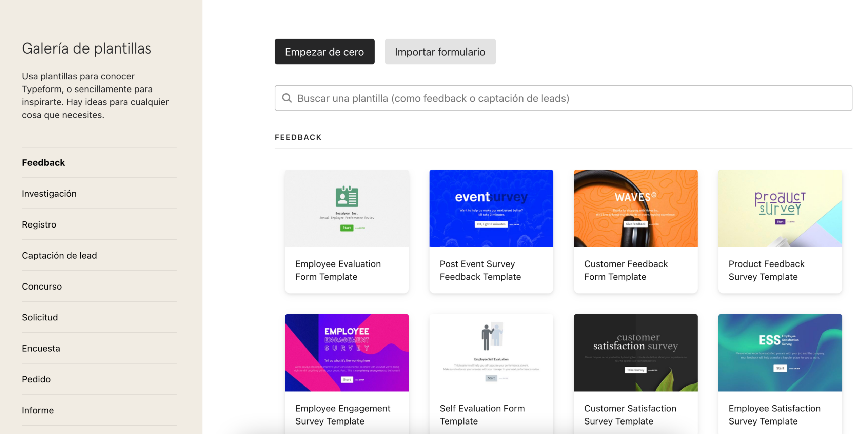Select the WAVES Customer Feedback thumbnail

[635, 208]
